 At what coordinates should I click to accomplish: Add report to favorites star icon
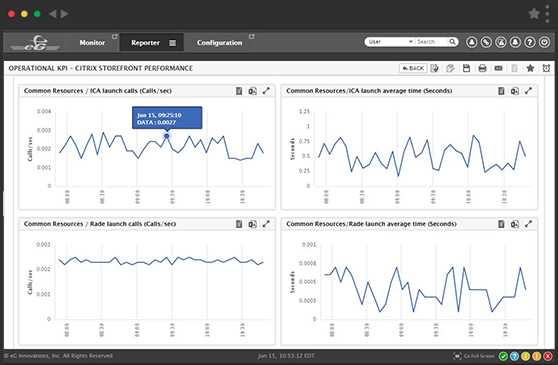pyautogui.click(x=530, y=68)
